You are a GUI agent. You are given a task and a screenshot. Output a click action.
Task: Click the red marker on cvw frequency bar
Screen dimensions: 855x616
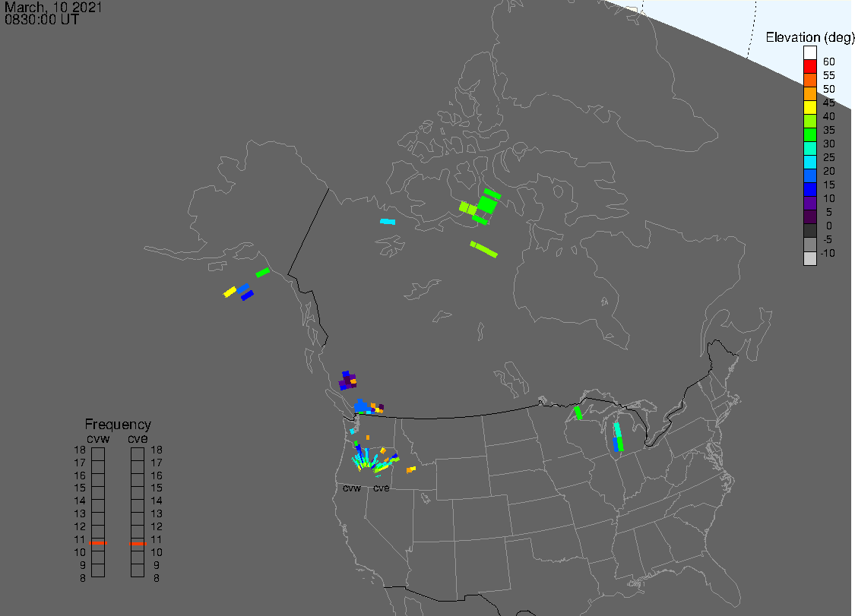[x=98, y=543]
